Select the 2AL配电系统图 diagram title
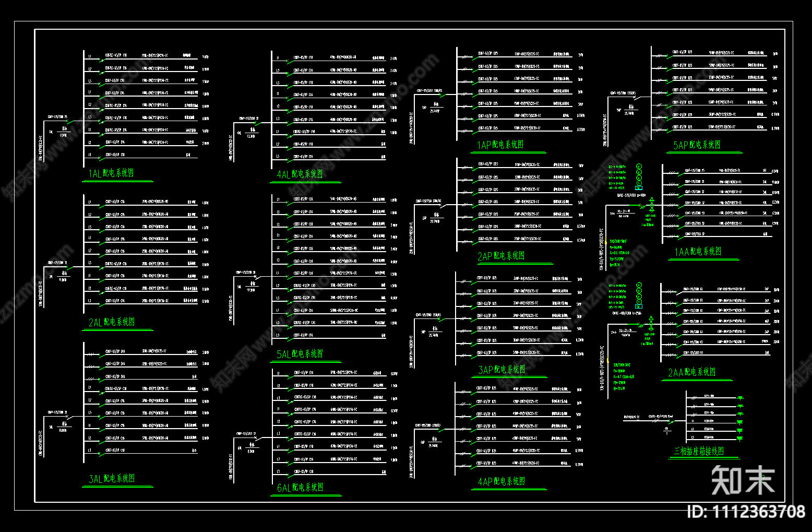This screenshot has width=812, height=532. pyautogui.click(x=112, y=322)
